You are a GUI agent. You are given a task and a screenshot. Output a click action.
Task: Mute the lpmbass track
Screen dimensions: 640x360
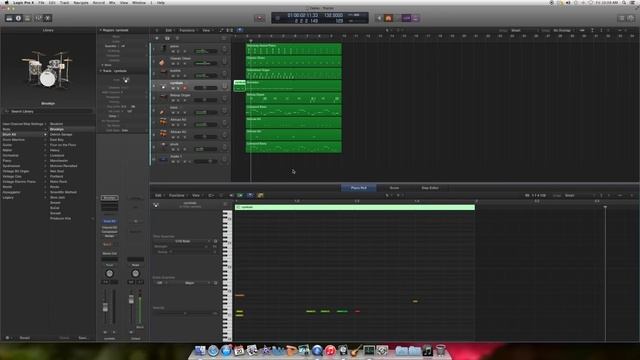click(173, 88)
